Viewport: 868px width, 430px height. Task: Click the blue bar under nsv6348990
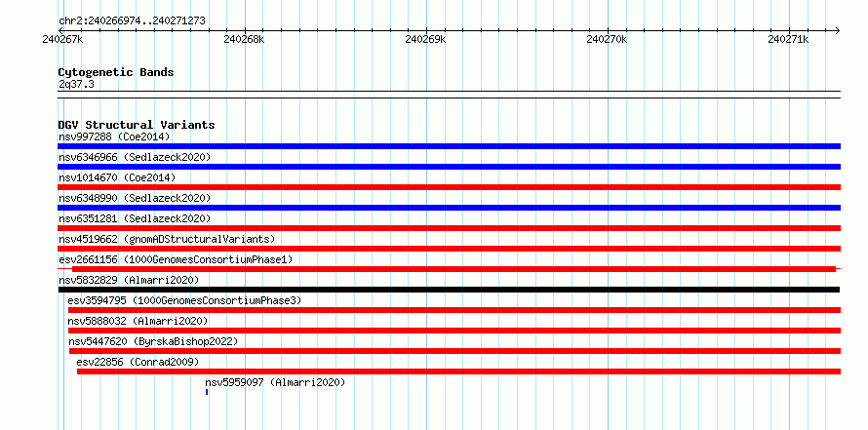[449, 208]
